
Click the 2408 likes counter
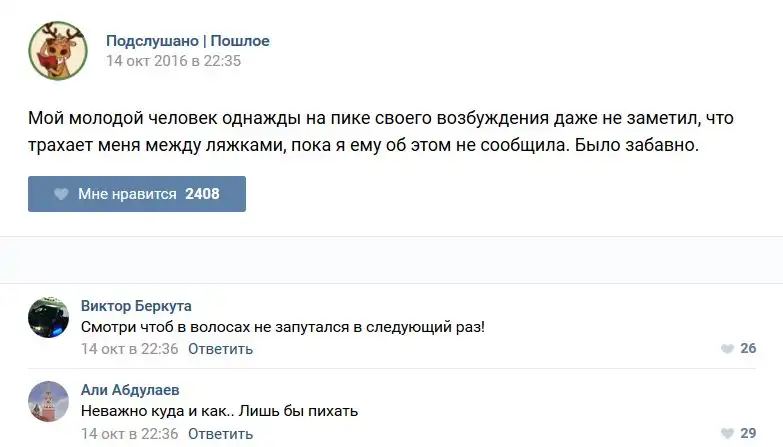(202, 194)
